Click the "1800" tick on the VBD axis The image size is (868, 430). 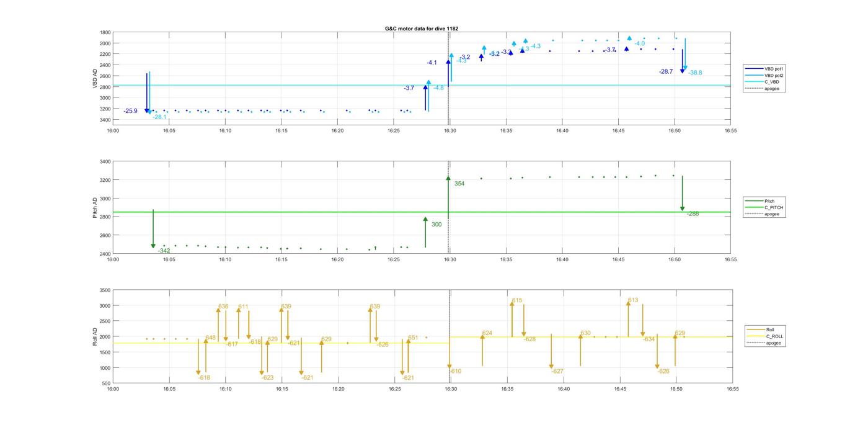105,32
